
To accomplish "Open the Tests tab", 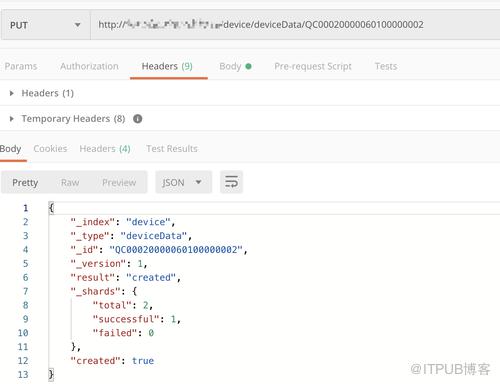I will coord(386,66).
